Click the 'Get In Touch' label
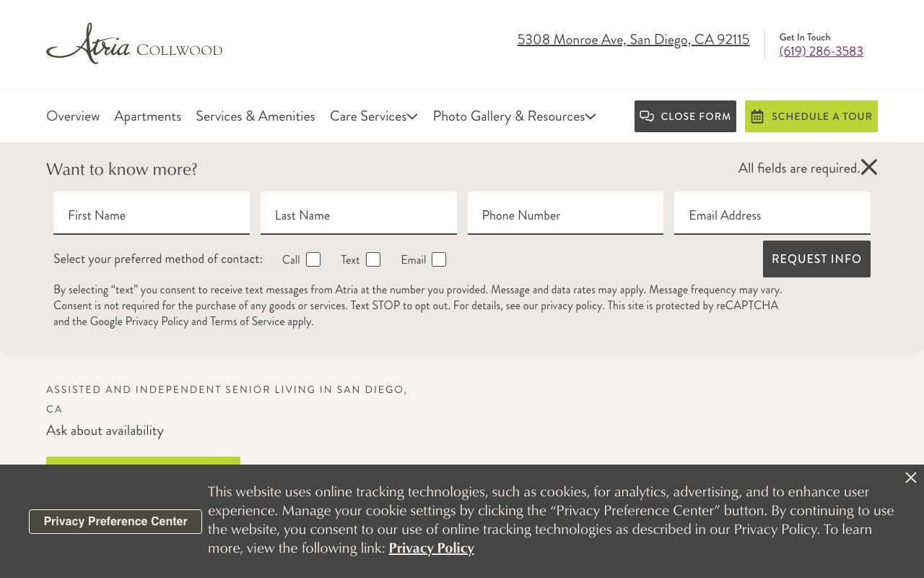This screenshot has width=924, height=578. click(805, 37)
